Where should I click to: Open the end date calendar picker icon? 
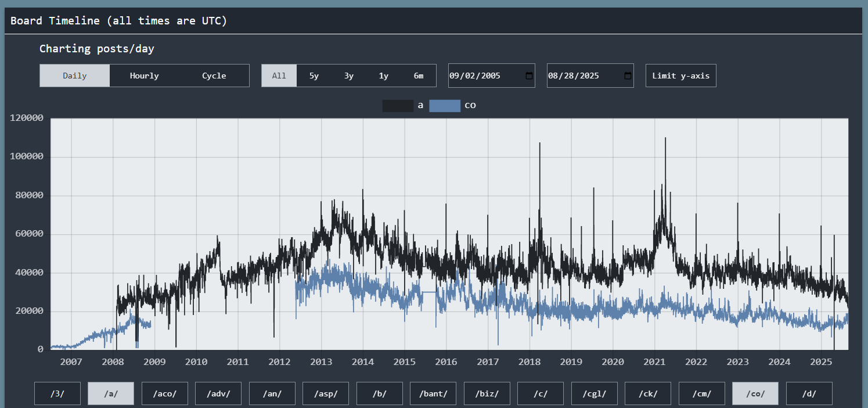click(628, 76)
